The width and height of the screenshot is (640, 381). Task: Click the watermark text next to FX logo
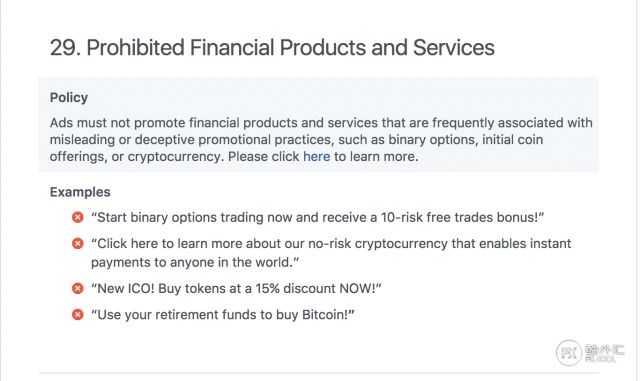point(604,353)
